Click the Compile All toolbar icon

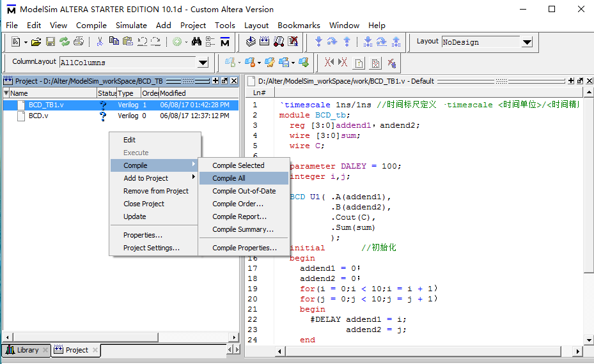(265, 42)
